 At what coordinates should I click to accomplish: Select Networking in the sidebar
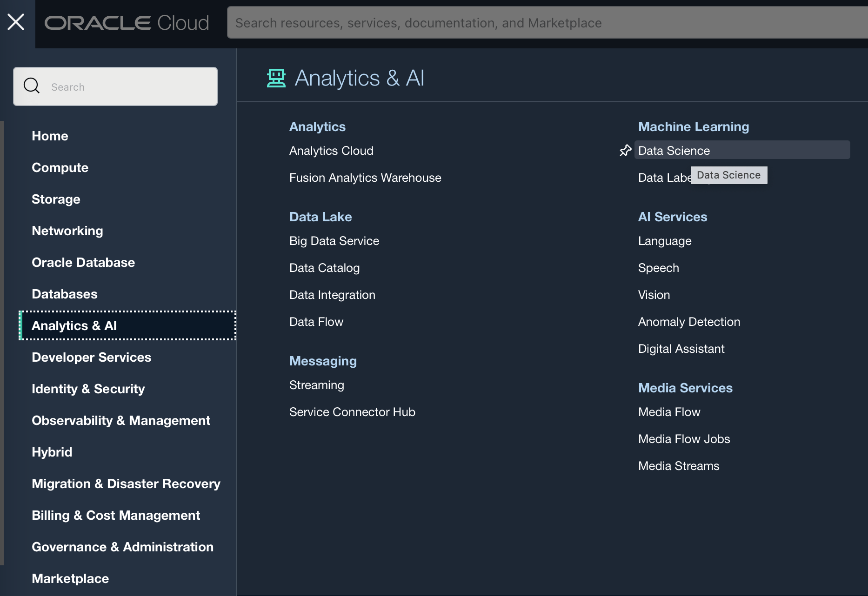[x=67, y=231]
